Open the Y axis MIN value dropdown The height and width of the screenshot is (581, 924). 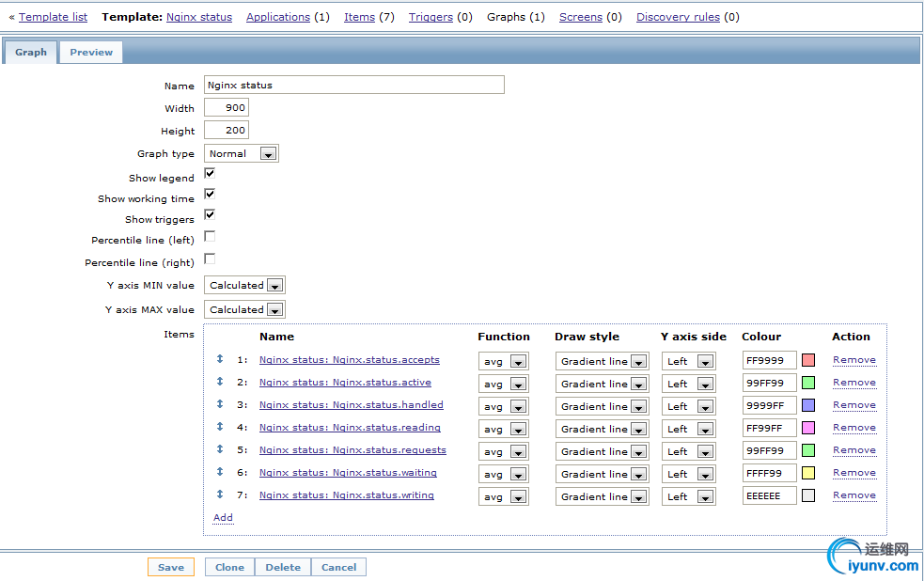pyautogui.click(x=244, y=285)
